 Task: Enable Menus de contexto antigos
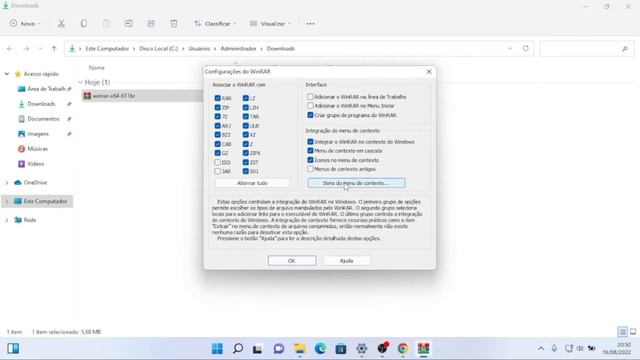click(310, 169)
